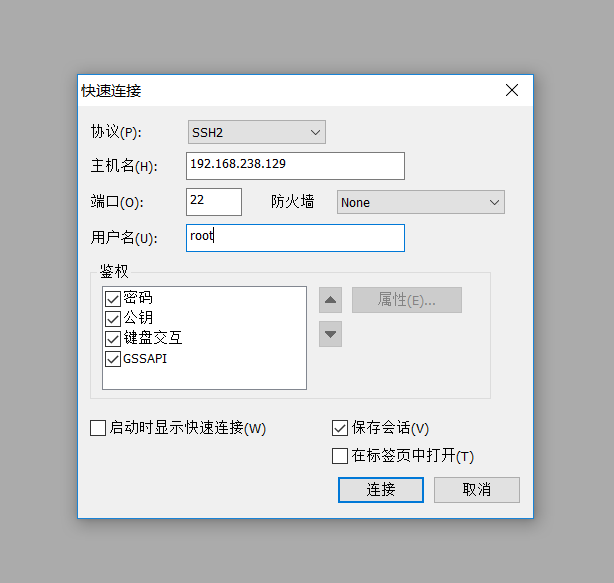
Task: Enable 在标签页中打开 checkbox
Action: coord(340,456)
